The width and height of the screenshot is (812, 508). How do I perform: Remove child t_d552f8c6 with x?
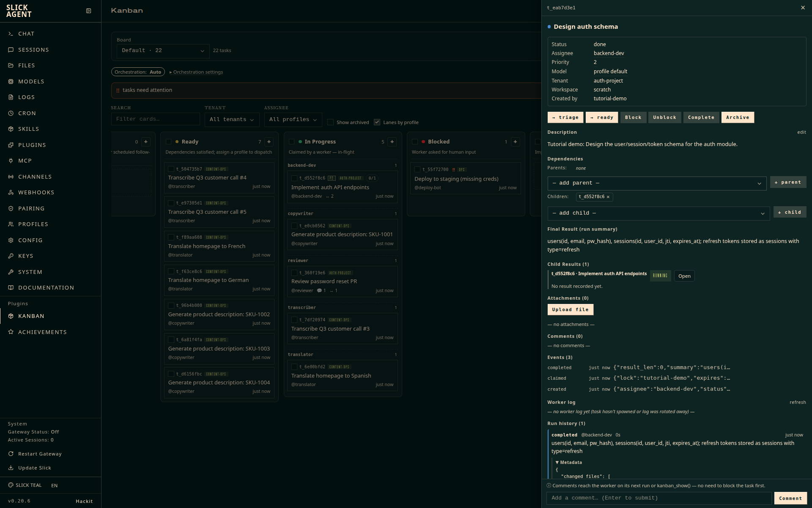[608, 197]
